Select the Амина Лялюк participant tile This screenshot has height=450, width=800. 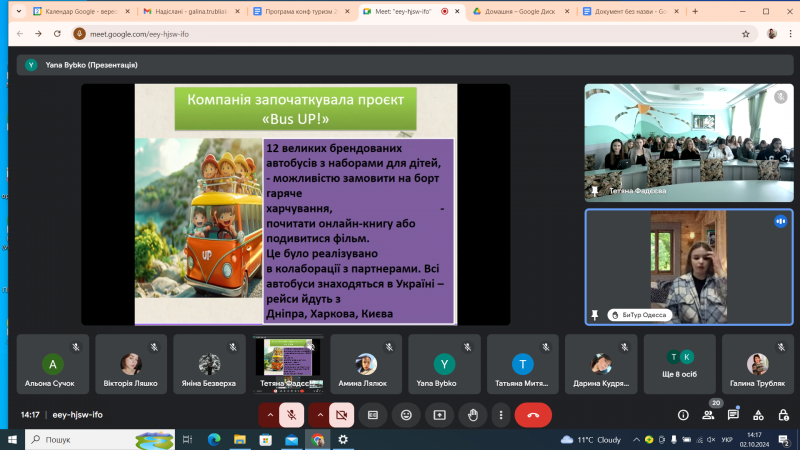click(x=366, y=364)
